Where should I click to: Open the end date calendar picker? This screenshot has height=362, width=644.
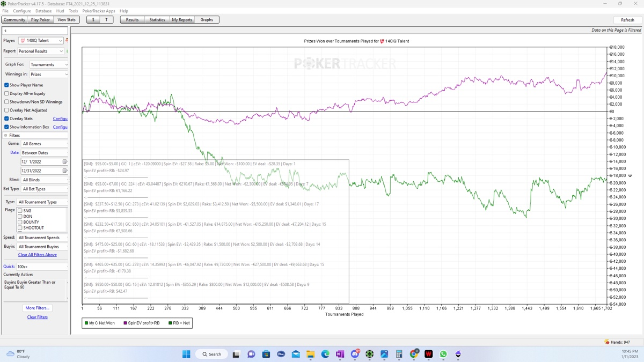65,171
